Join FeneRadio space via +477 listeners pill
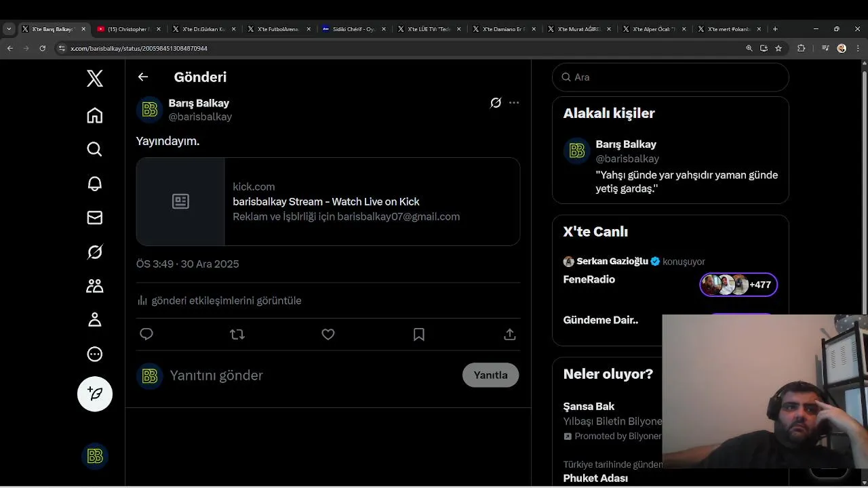 coord(738,285)
